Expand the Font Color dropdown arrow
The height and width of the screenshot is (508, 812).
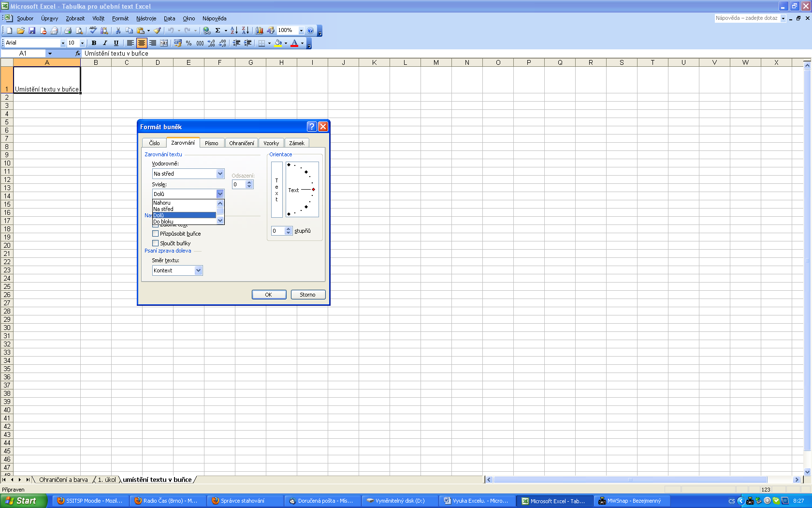[x=303, y=43]
